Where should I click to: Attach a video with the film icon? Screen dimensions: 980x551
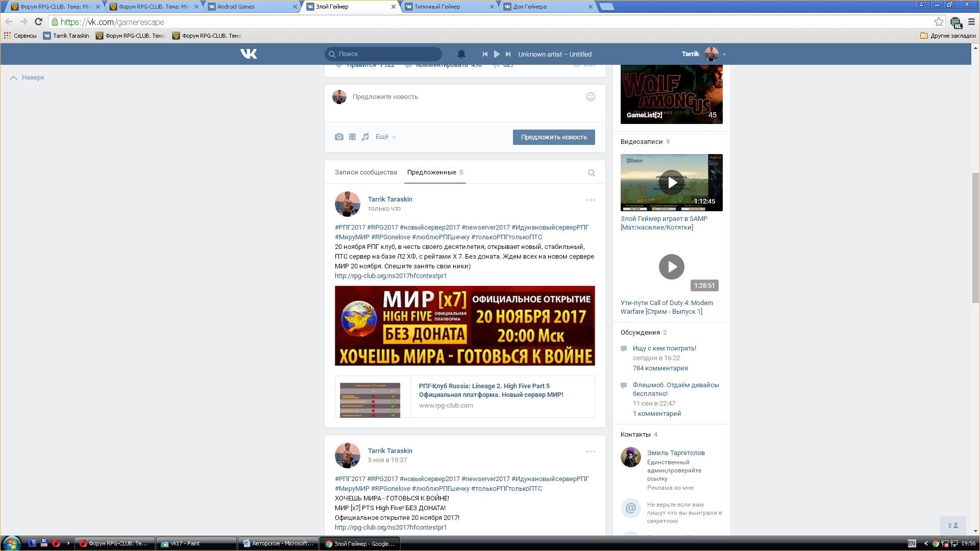click(352, 137)
